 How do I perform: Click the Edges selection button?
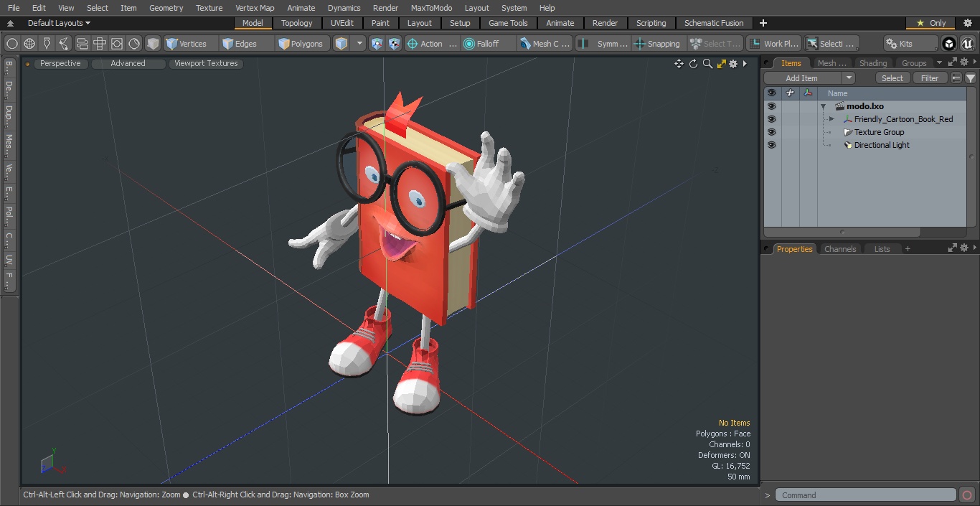[x=247, y=44]
